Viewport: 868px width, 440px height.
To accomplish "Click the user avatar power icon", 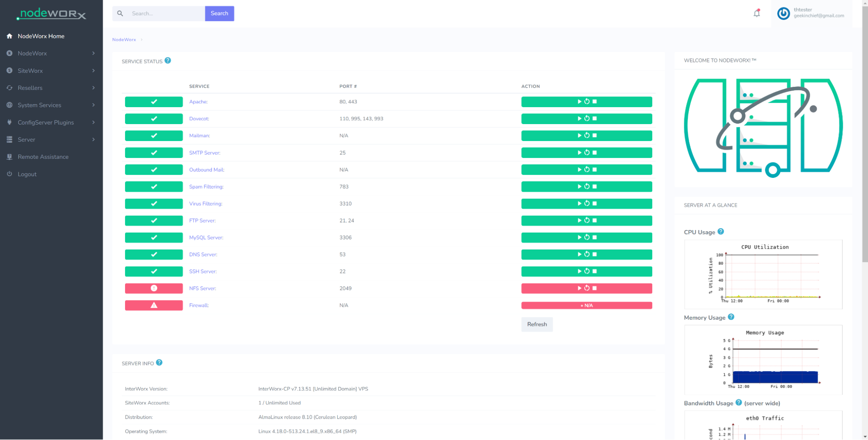I will [783, 13].
